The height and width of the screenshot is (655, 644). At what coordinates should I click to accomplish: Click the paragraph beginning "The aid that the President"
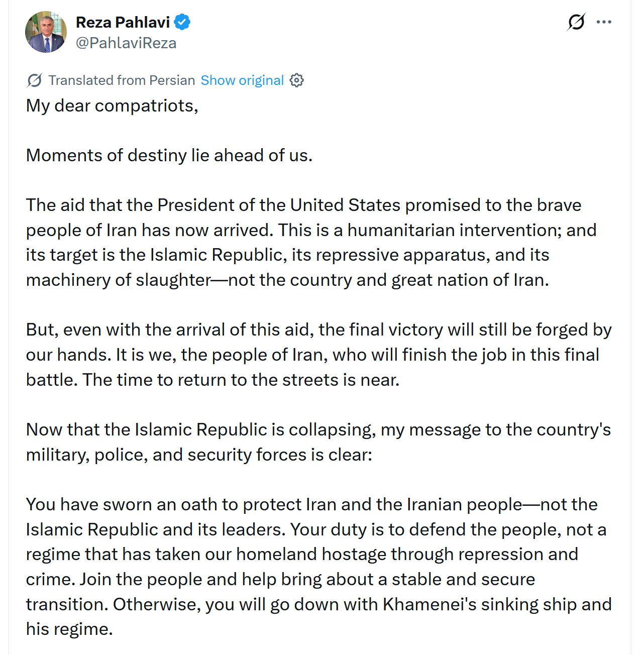pos(311,243)
